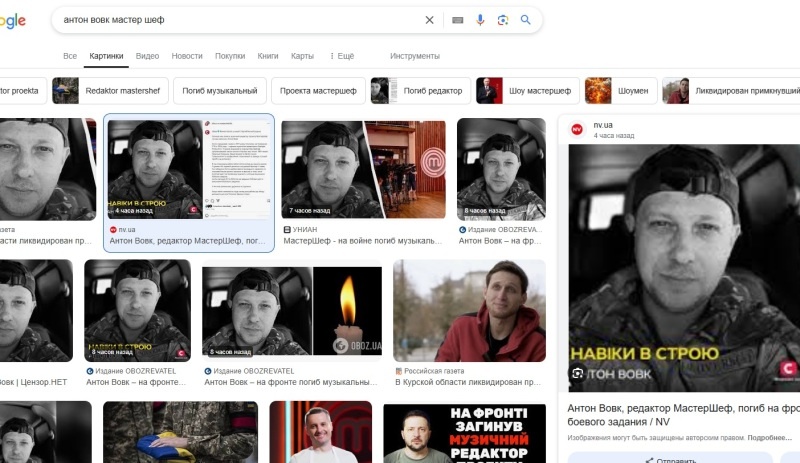The image size is (800, 463).
Task: Click the Lens icon on the preview image
Action: (578, 373)
